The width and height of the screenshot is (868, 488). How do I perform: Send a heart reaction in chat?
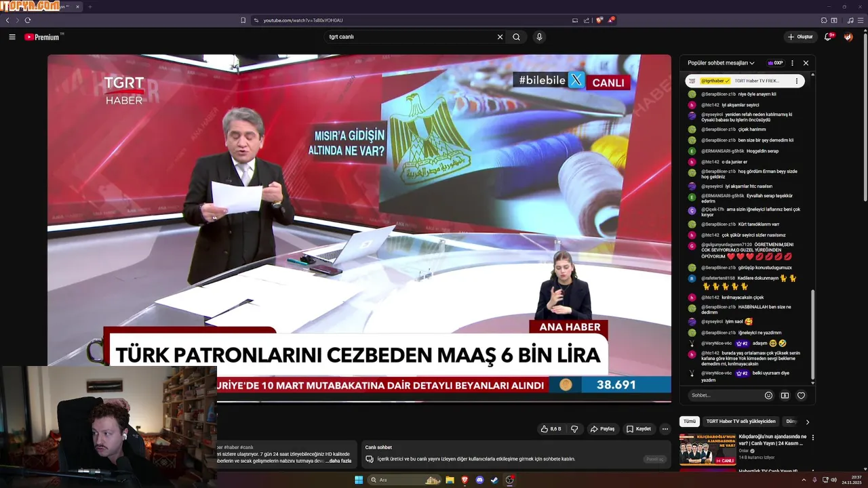801,395
